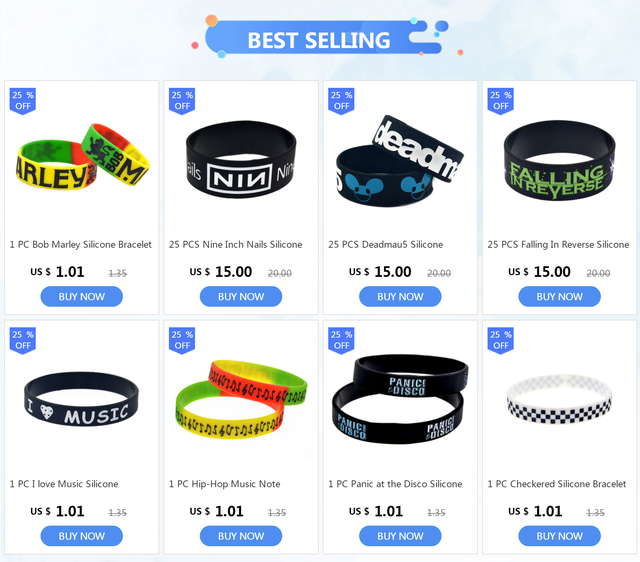This screenshot has width=640, height=562.
Task: Click the Bob Marley bracelet product image
Action: [x=82, y=157]
